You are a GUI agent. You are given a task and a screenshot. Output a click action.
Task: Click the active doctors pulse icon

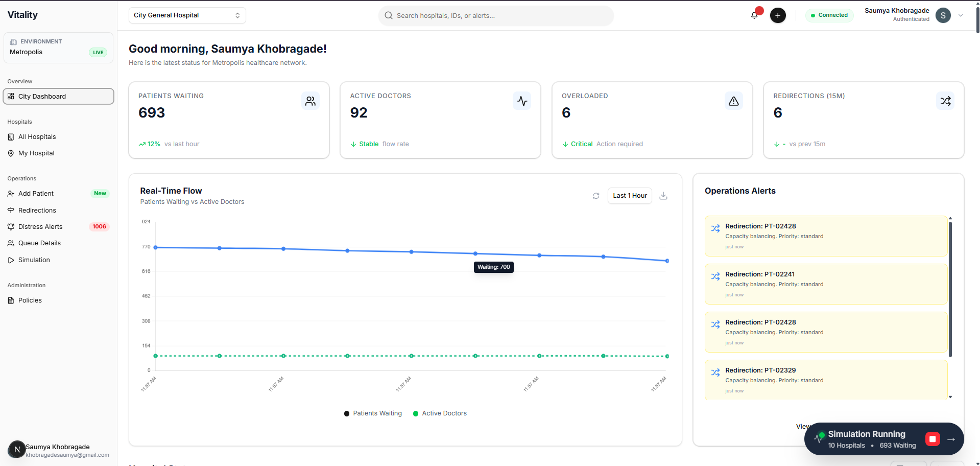coord(522,101)
